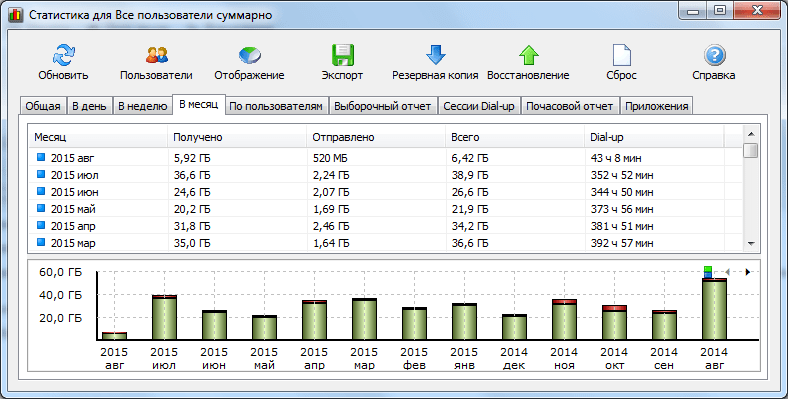
Task: Click the 31,8 ГБ received cell
Action: pos(191,226)
